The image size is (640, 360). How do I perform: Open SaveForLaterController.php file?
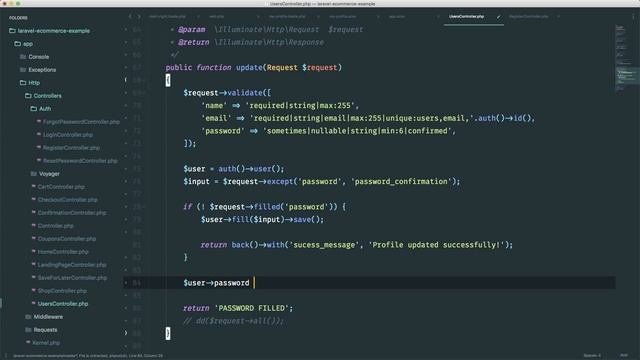(72, 278)
